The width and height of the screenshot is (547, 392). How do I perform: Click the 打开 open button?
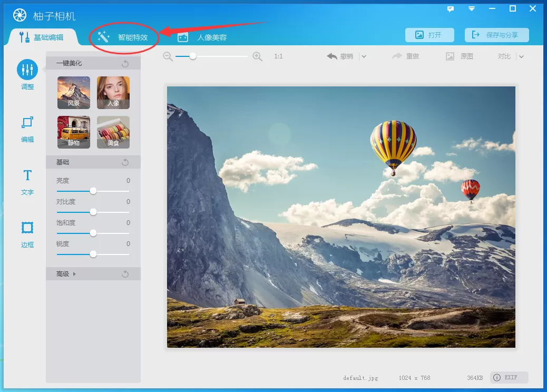pos(429,35)
